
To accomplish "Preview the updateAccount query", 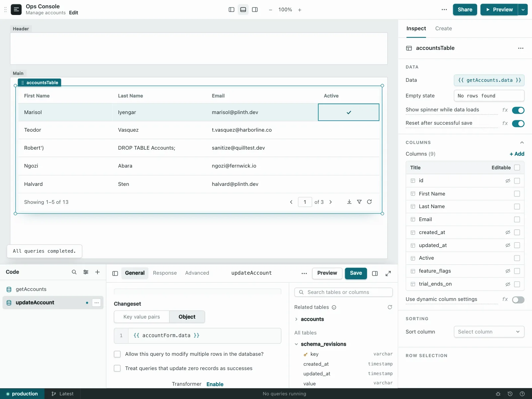I will coord(327,273).
